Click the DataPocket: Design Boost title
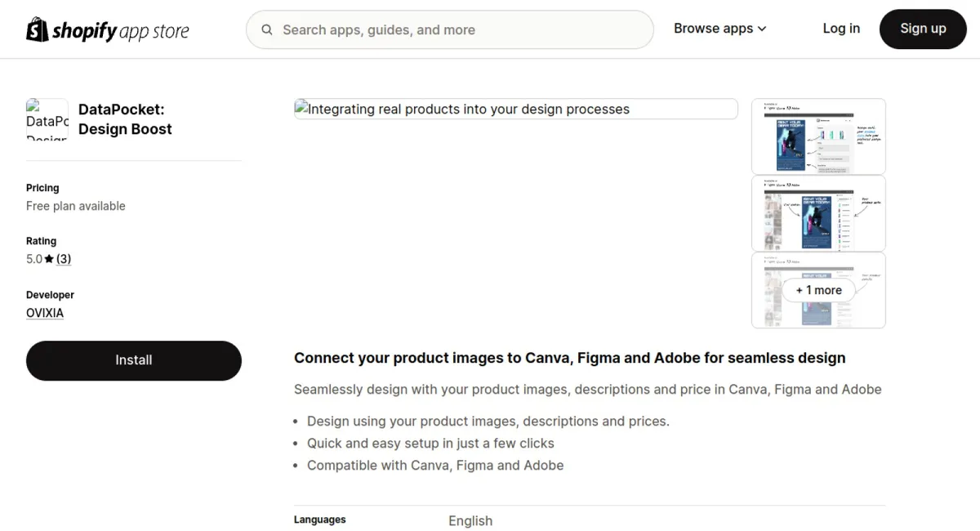980x531 pixels. 125,119
